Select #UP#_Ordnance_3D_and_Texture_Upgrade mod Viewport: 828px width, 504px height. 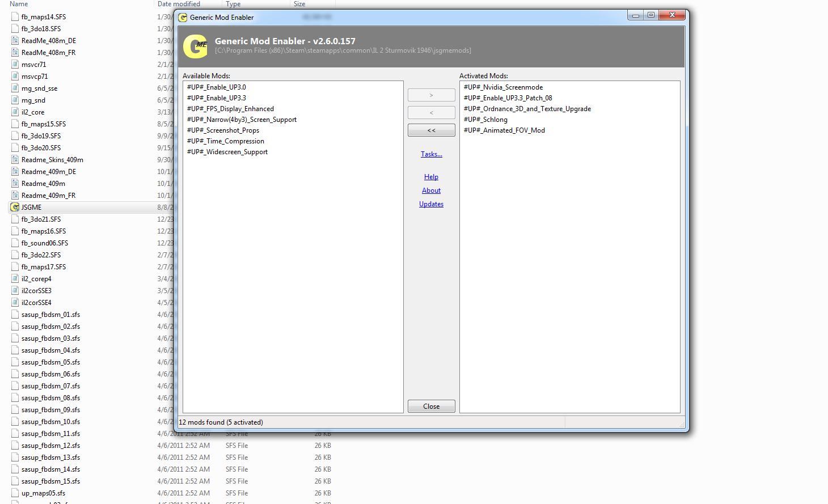pos(527,109)
